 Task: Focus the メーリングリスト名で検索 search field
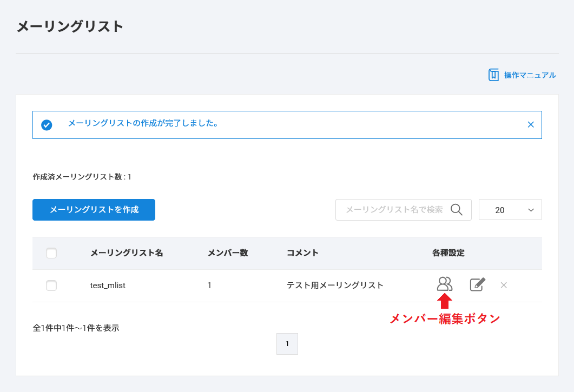(393, 210)
